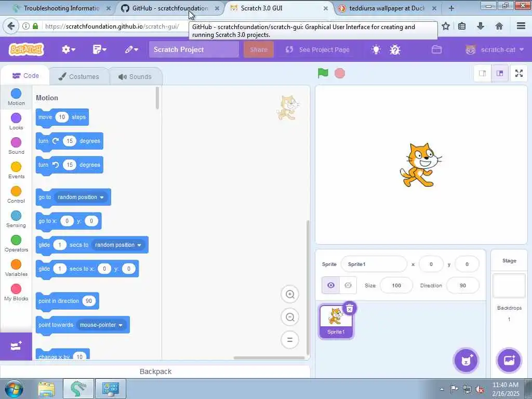The image size is (532, 399).
Task: Go back with browser back arrow
Action: coord(11,26)
